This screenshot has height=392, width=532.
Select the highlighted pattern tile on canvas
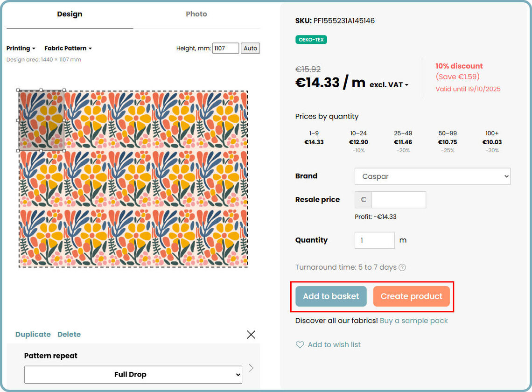click(41, 120)
